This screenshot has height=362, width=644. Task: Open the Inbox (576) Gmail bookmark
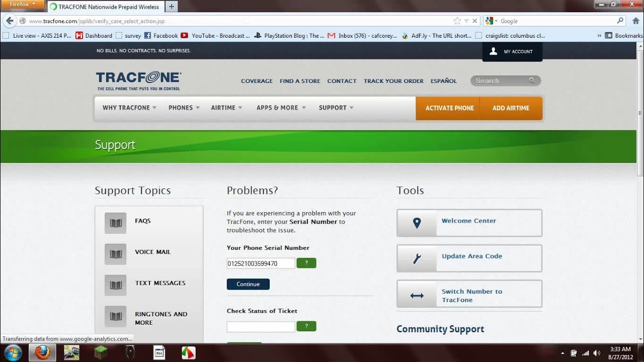pos(362,36)
